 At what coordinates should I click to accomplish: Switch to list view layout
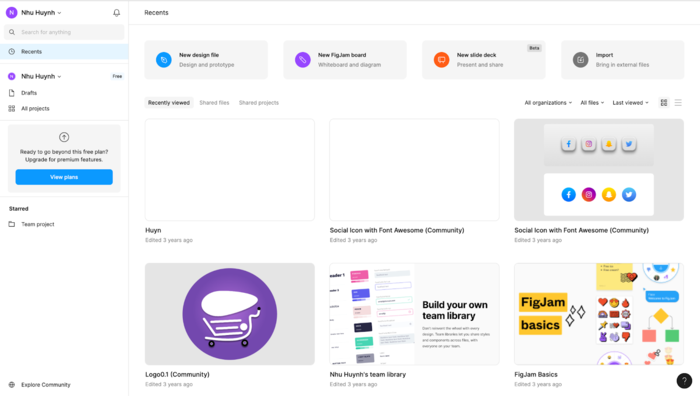tap(678, 103)
